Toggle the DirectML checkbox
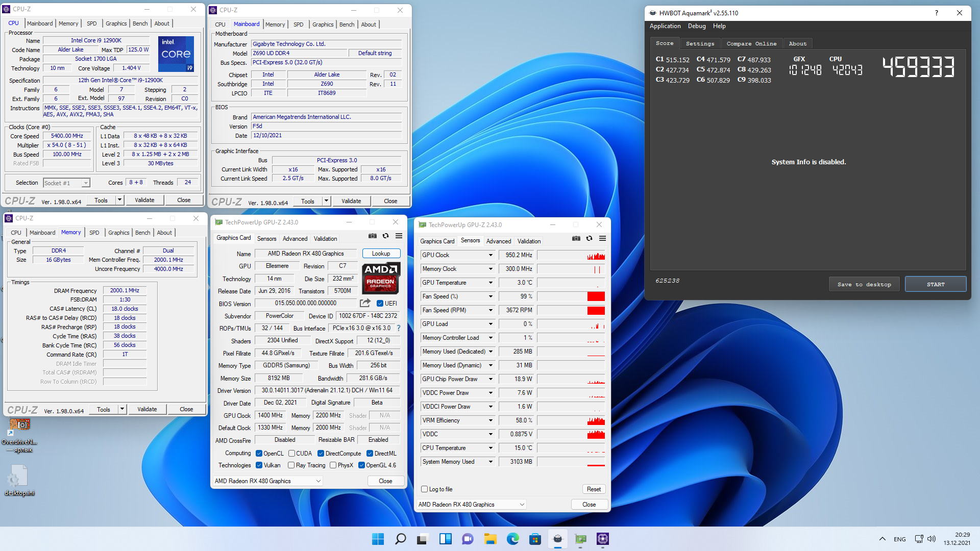The image size is (980, 551). pos(370,453)
